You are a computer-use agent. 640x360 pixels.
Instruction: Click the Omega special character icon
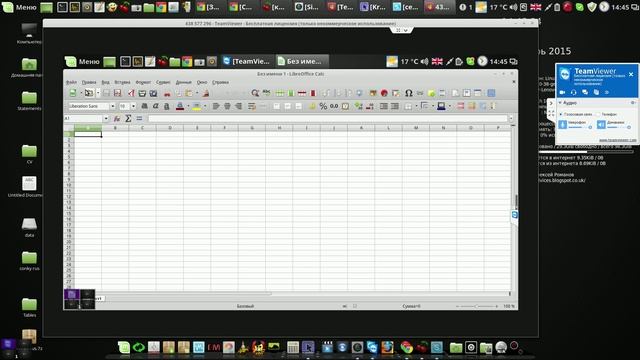[409, 93]
